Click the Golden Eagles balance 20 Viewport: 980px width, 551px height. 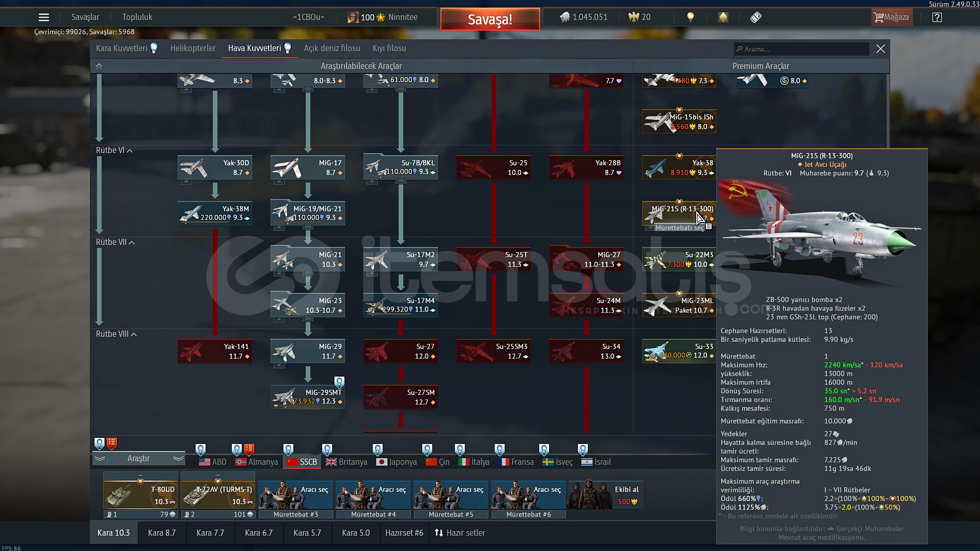click(x=640, y=17)
